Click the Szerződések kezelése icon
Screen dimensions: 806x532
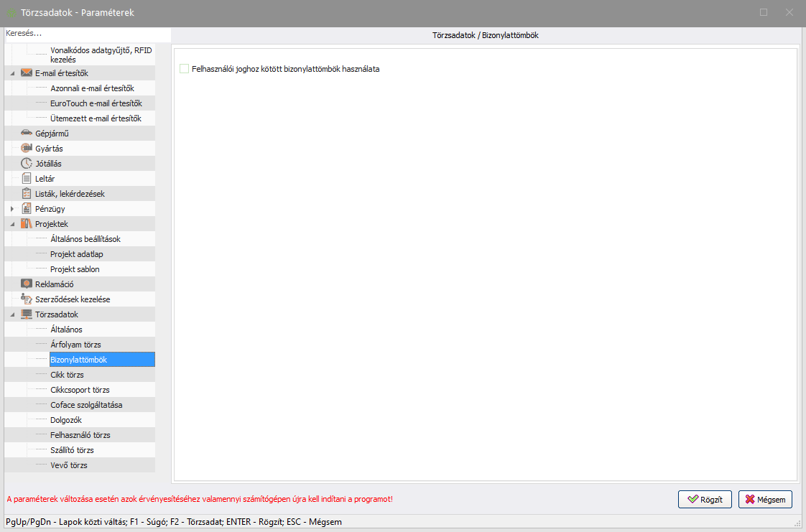[27, 299]
